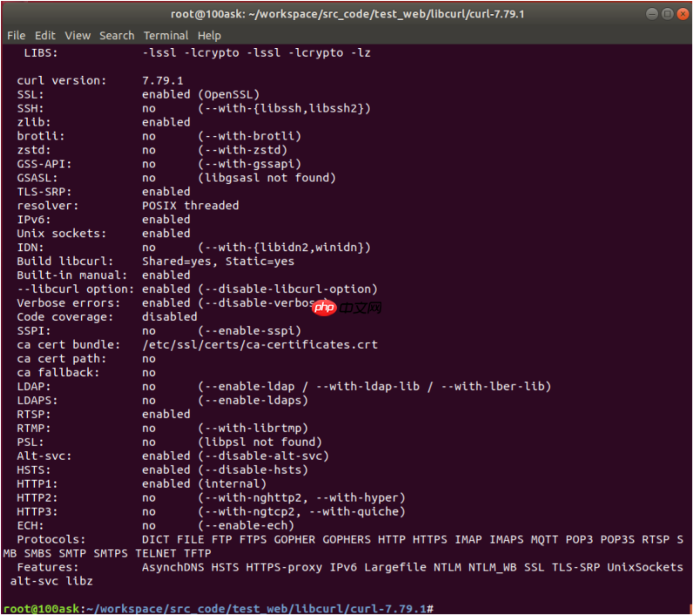Click '(libpsl not found)' text
Viewport: 694px width, 616px height.
pyautogui.click(x=259, y=442)
